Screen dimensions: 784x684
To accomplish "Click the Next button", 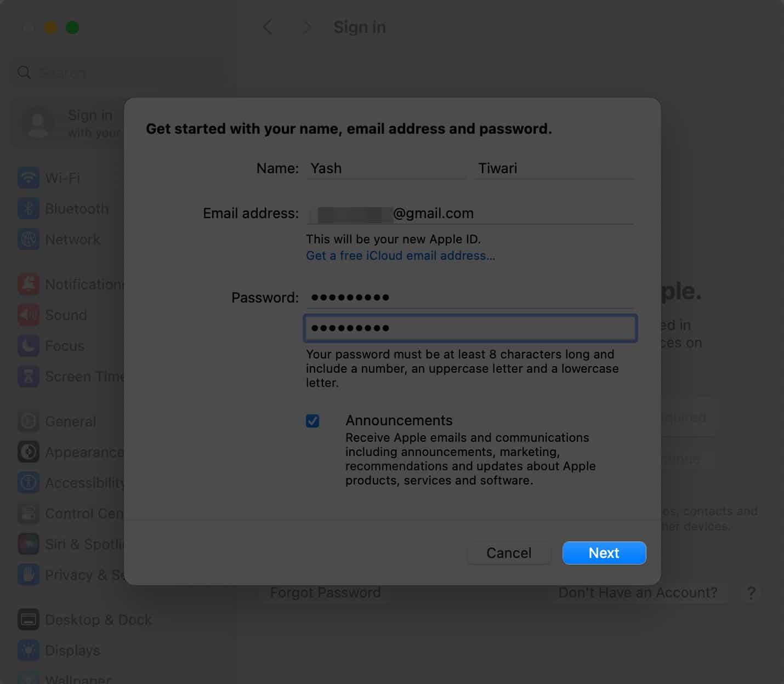I will point(604,552).
